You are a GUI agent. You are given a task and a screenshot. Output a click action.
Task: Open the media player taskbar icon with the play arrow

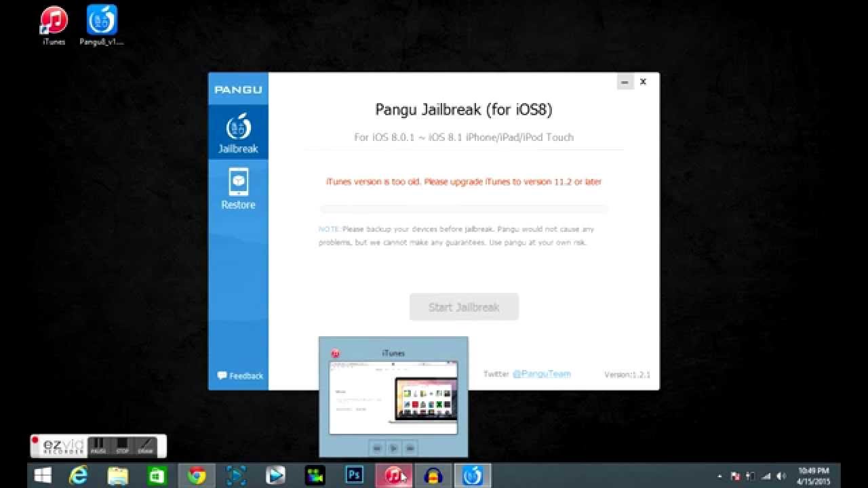pos(275,476)
